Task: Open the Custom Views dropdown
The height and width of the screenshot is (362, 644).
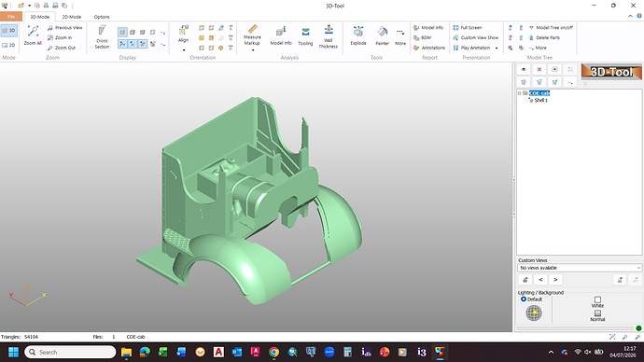Action: click(580, 268)
